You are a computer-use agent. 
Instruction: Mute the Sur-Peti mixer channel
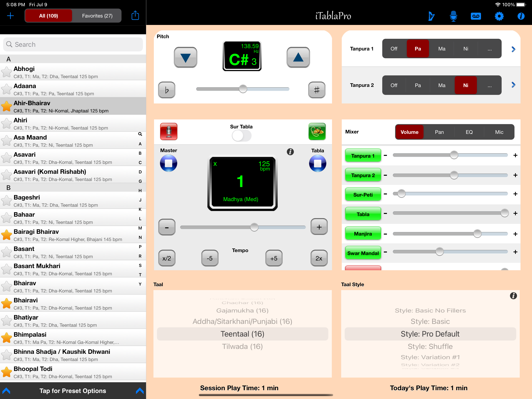363,194
